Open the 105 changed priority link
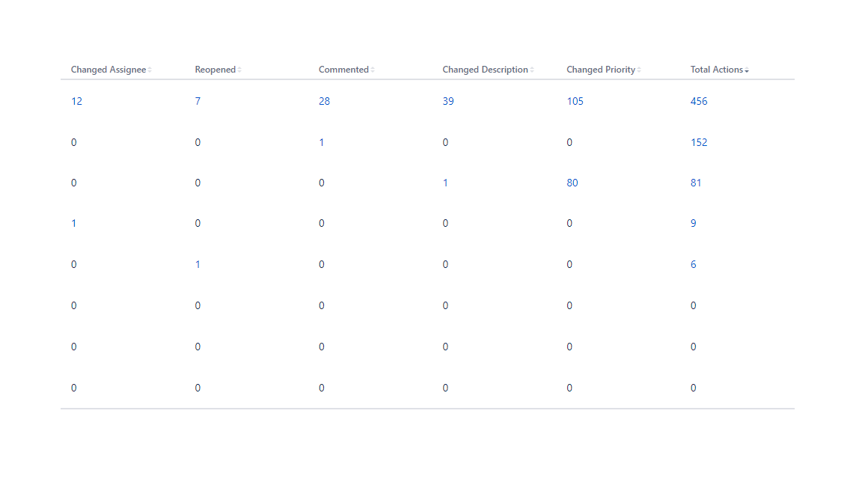868x494 pixels. [x=575, y=101]
